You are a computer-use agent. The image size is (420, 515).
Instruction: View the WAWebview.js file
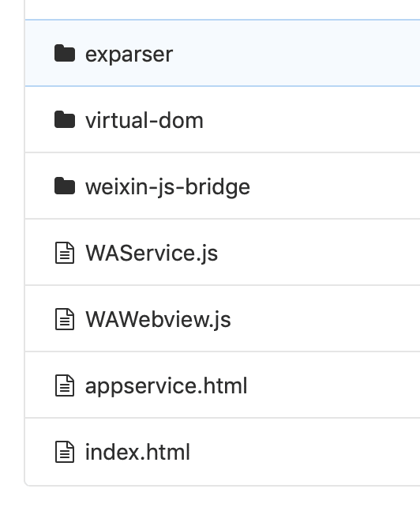[158, 320]
